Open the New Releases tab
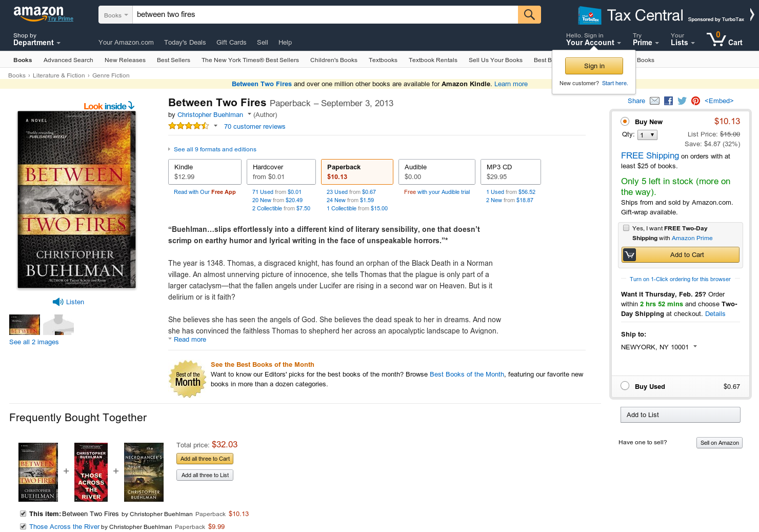 pyautogui.click(x=125, y=60)
